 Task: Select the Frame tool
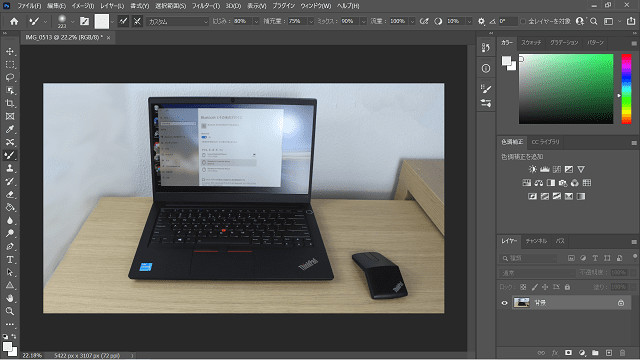[10, 116]
